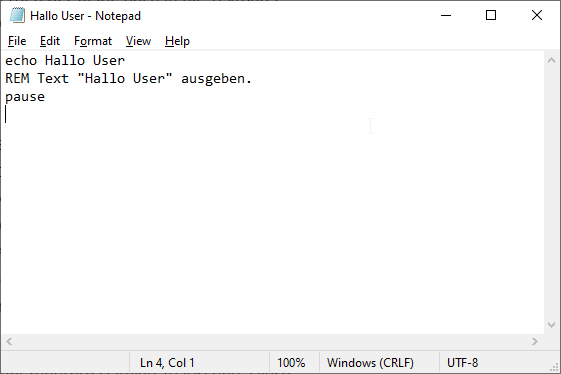This screenshot has height=374, width=561.
Task: Open the Format menu
Action: click(x=93, y=41)
